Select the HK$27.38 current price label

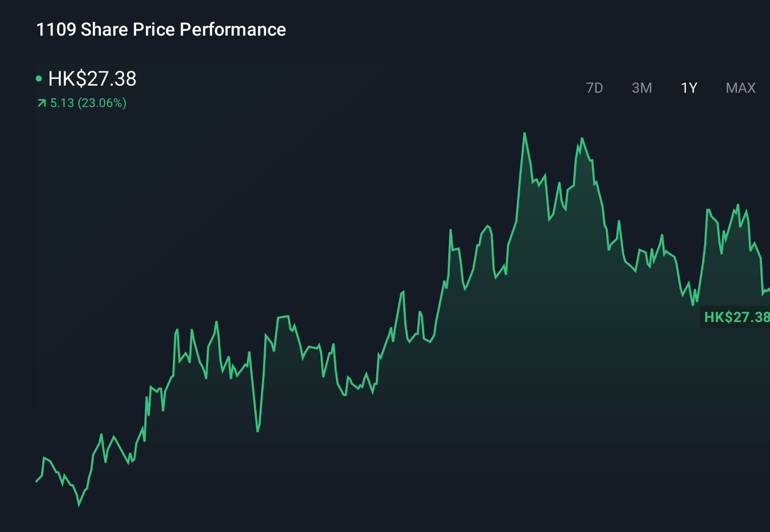pyautogui.click(x=92, y=79)
